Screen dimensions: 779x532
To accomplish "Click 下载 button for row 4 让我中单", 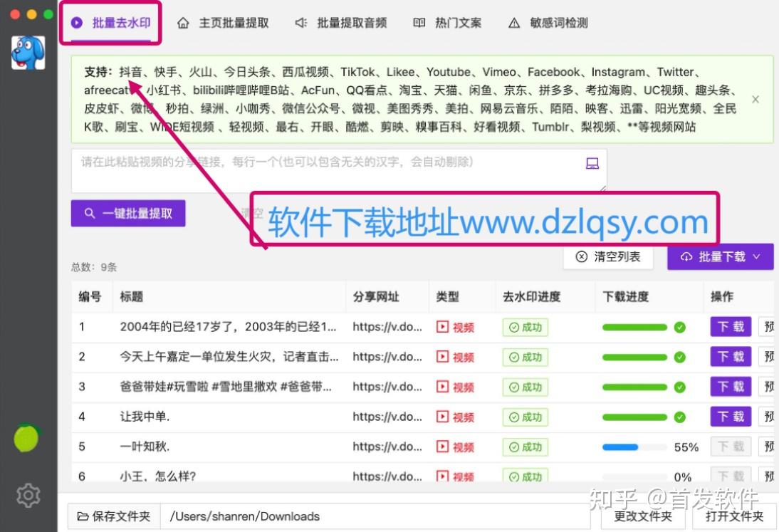I will 731,416.
